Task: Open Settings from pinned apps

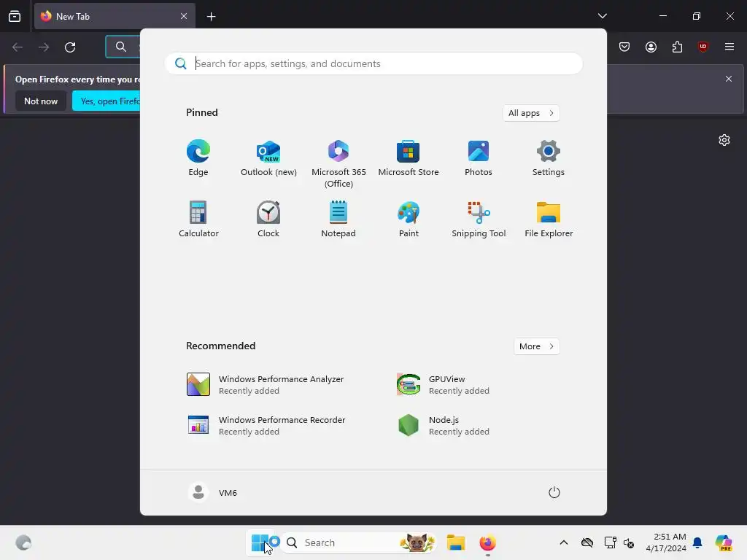Action: 549,158
